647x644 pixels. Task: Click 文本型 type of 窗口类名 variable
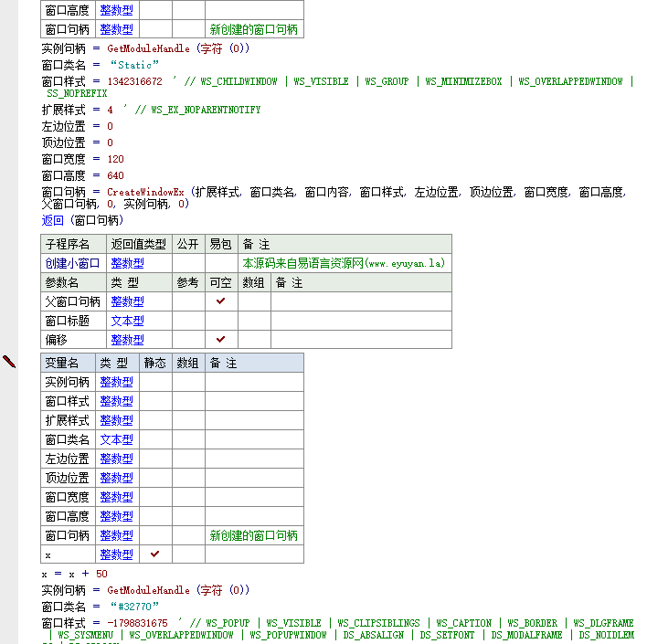[x=116, y=439]
